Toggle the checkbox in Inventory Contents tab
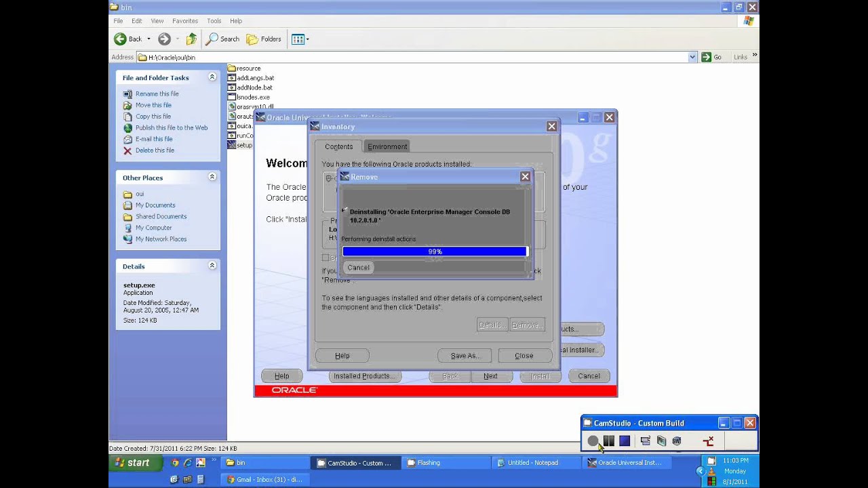Image resolution: width=868 pixels, height=488 pixels. click(325, 258)
